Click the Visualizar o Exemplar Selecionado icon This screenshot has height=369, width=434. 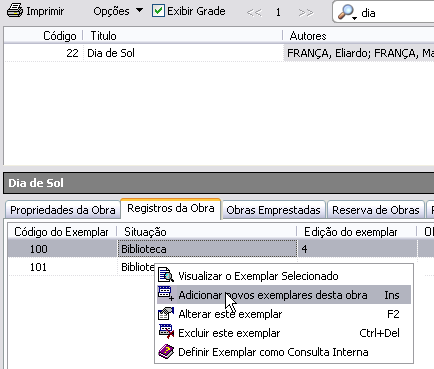coord(166,275)
